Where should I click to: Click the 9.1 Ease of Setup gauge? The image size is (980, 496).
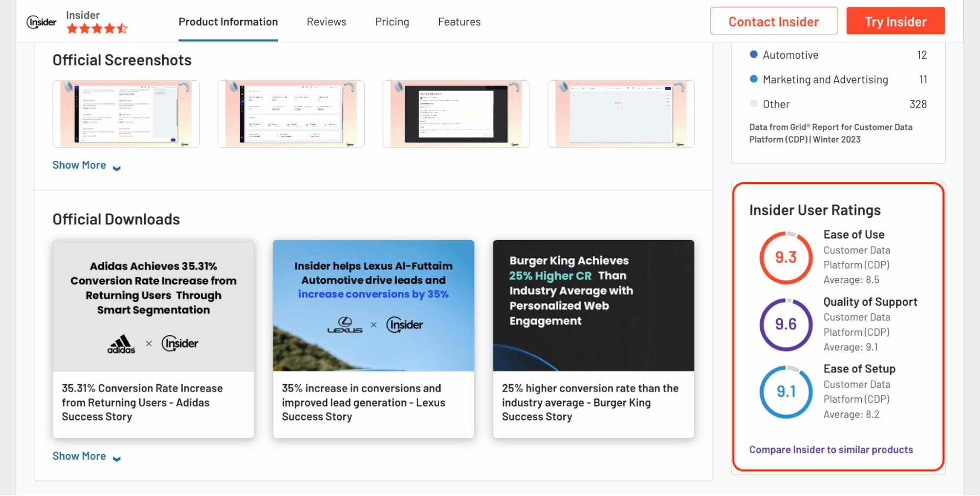[x=785, y=391]
